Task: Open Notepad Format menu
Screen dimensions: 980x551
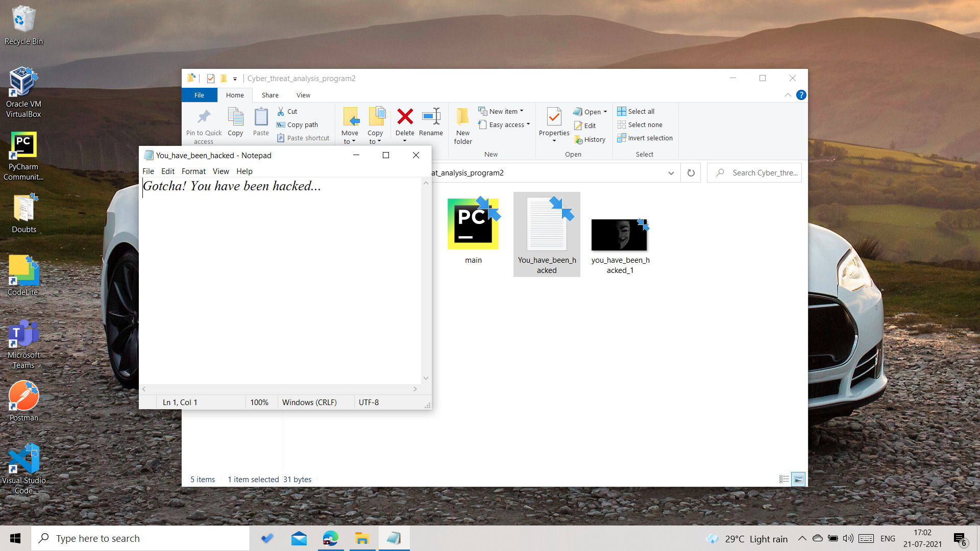Action: [x=193, y=171]
